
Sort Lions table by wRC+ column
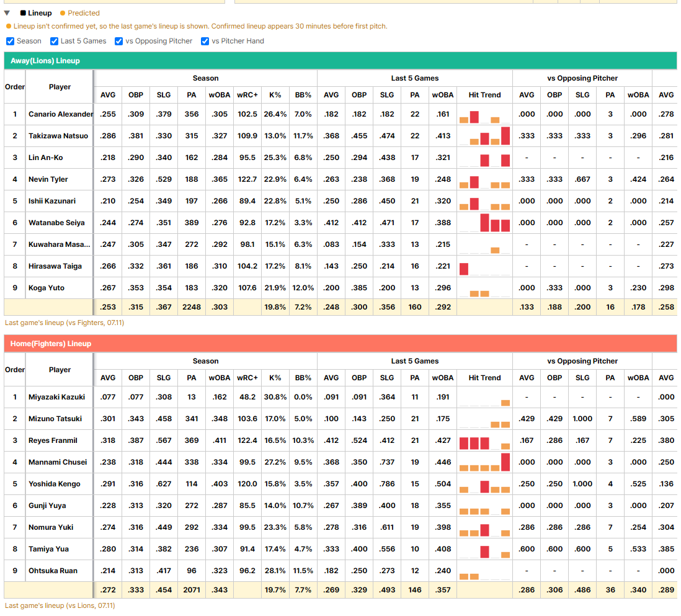247,95
